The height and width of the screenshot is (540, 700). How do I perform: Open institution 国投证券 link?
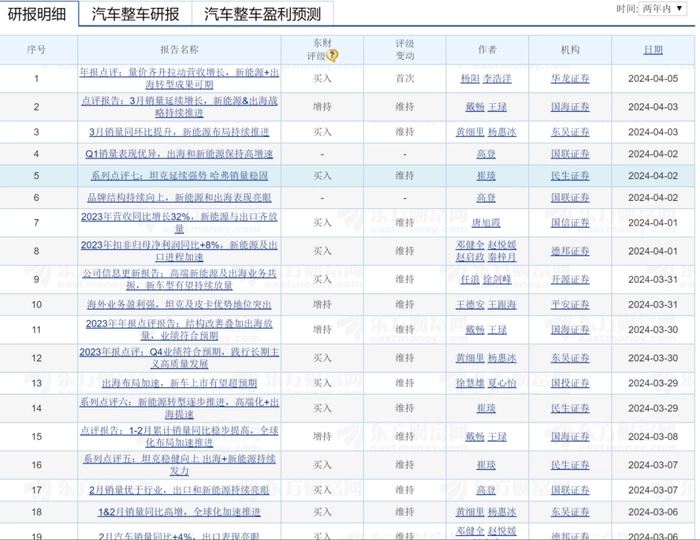(570, 383)
